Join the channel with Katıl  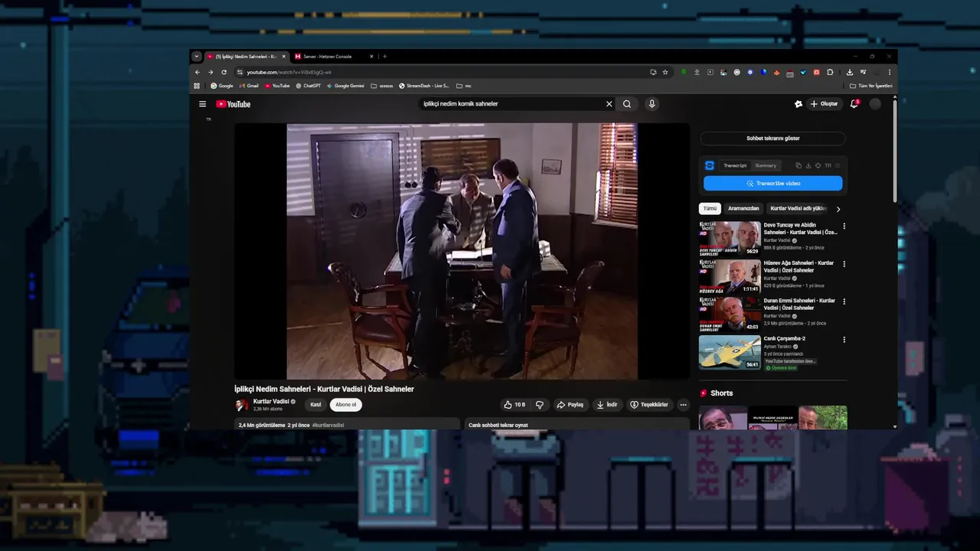pos(315,405)
